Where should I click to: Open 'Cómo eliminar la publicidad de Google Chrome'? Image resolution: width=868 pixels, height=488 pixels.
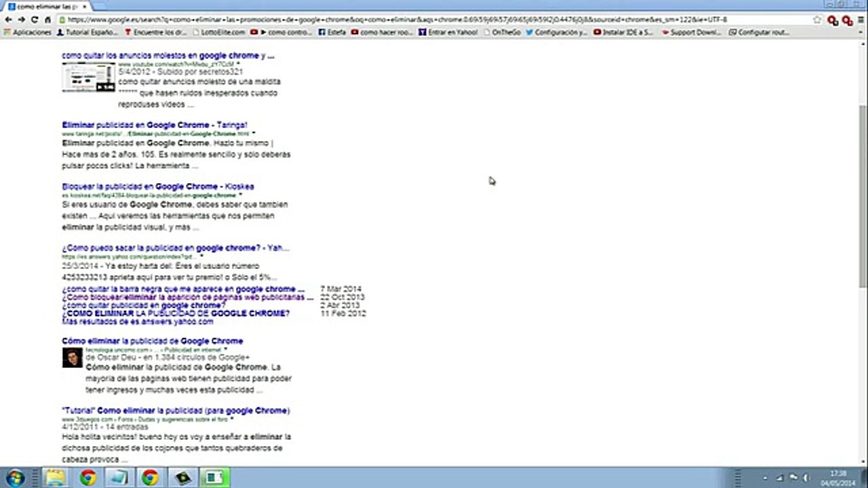pos(153,341)
